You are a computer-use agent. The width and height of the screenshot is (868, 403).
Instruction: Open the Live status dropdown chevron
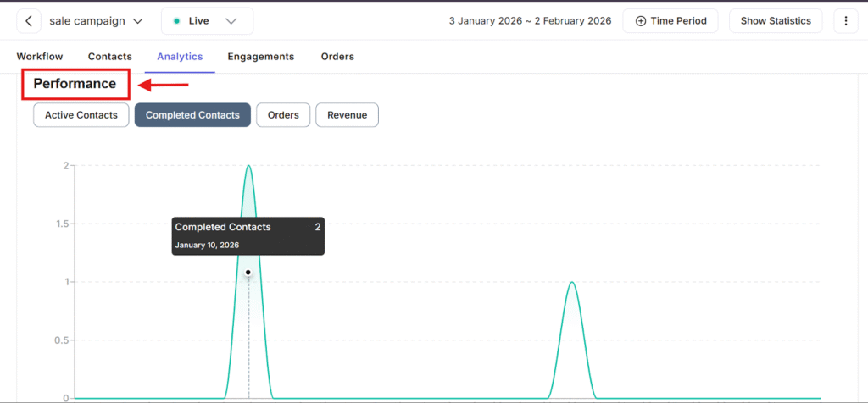tap(231, 21)
